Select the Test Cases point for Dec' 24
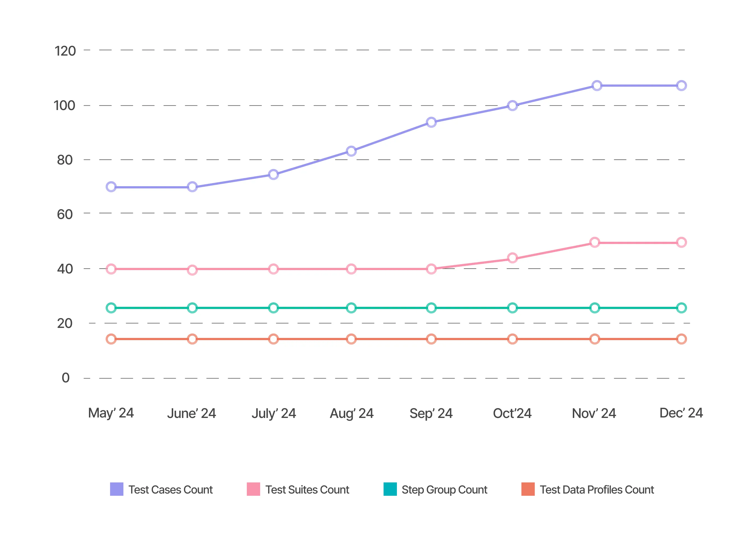This screenshot has width=756, height=538. (681, 86)
